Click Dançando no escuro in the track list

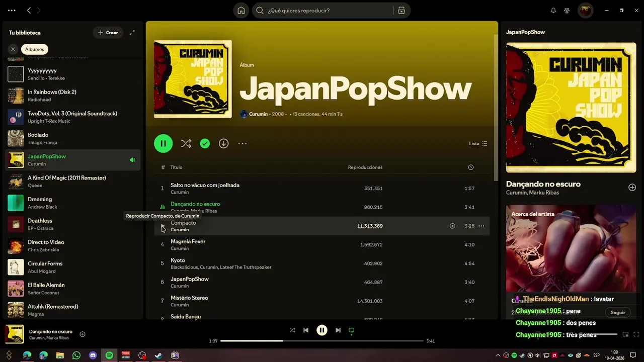pyautogui.click(x=195, y=204)
